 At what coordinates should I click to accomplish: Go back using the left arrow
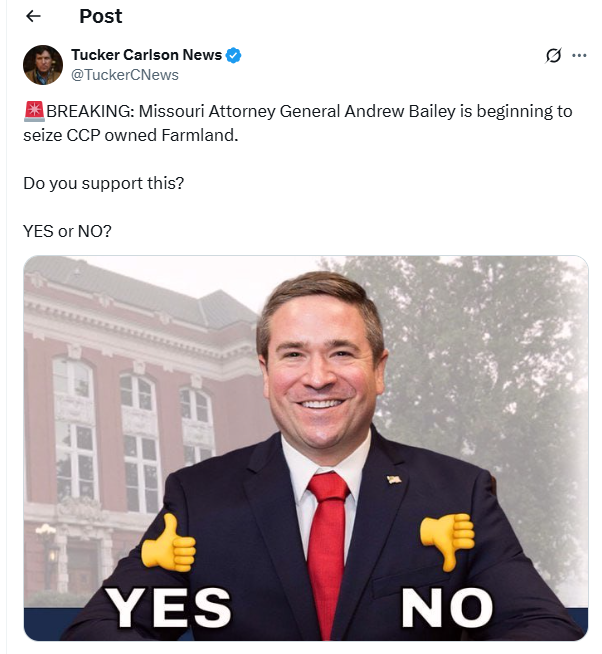[x=33, y=16]
